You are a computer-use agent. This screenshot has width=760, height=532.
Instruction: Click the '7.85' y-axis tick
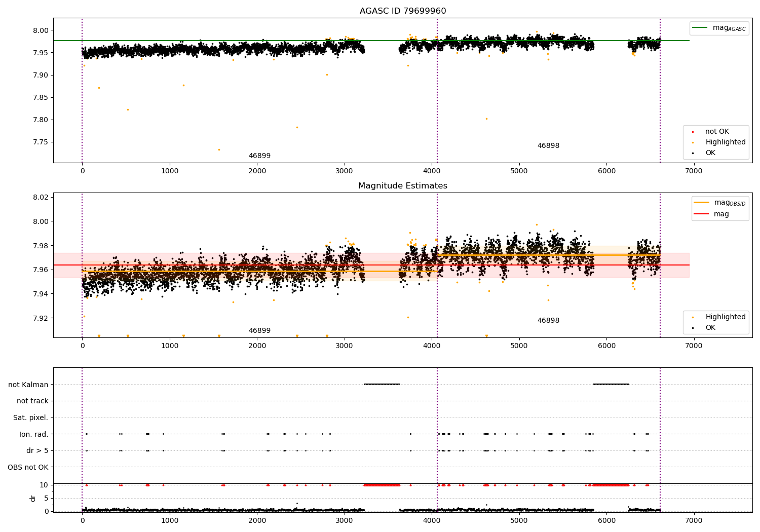(41, 98)
